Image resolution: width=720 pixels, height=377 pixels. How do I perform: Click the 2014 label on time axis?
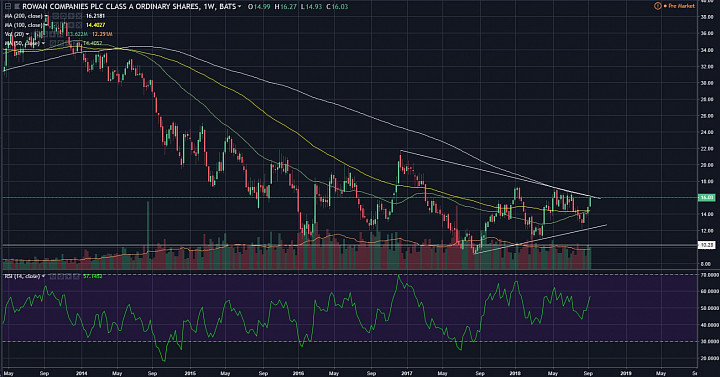pos(81,373)
